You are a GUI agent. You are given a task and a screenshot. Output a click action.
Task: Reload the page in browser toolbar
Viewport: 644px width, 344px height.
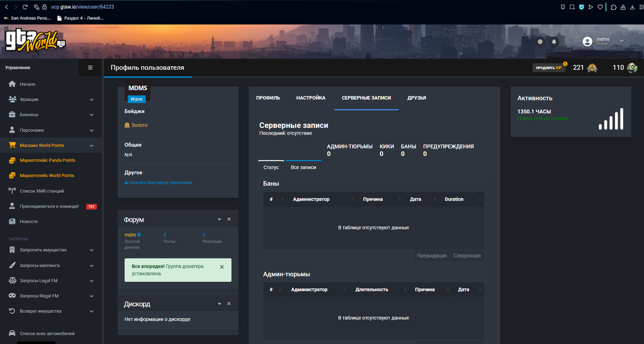click(x=25, y=7)
